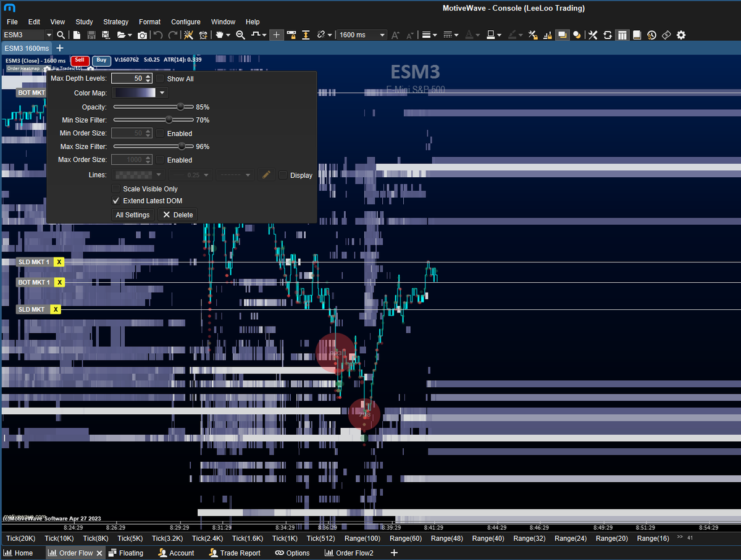The image size is (741, 560).
Task: Cancel the SLD MKT 1 order X
Action: (59, 262)
